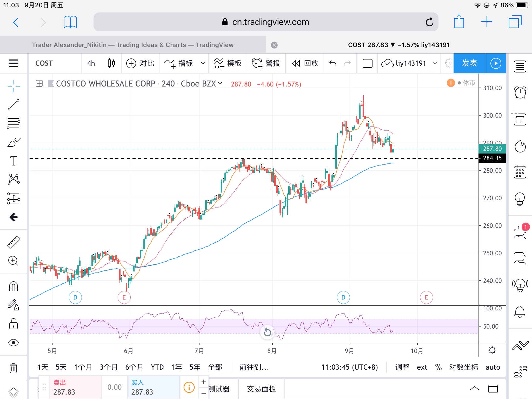
Task: Click the blue play stream button
Action: [x=496, y=63]
